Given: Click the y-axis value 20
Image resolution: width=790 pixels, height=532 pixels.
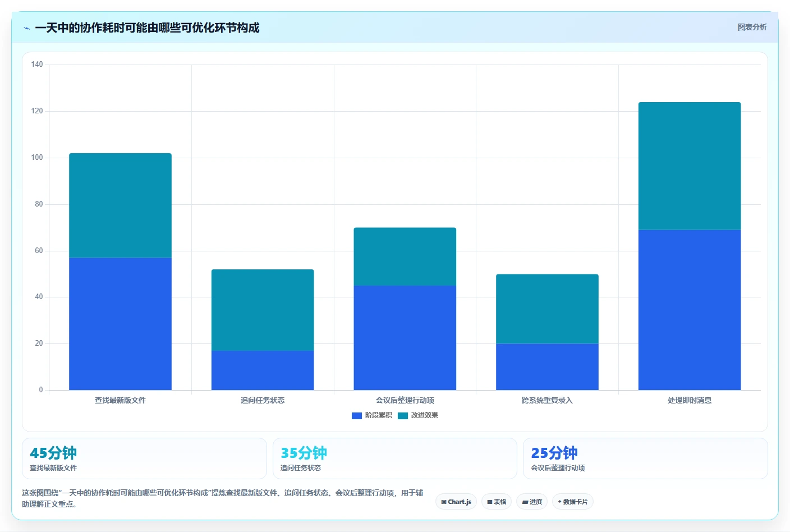Looking at the screenshot, I should 39,343.
